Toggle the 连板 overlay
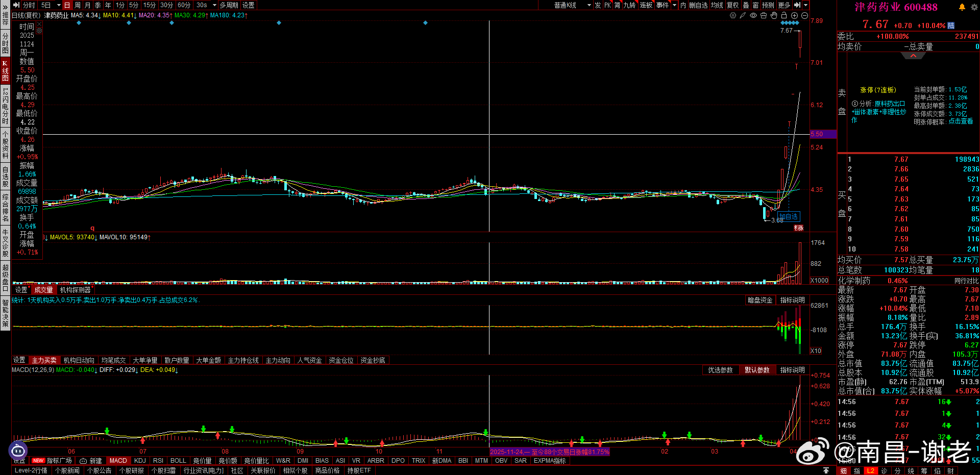Viewport: 980px width, 475px height. [x=646, y=5]
